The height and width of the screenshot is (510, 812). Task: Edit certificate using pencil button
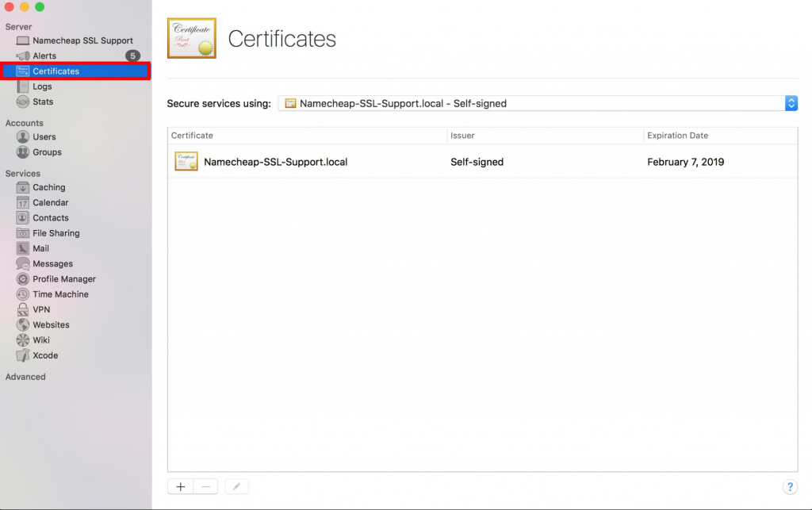pos(236,486)
